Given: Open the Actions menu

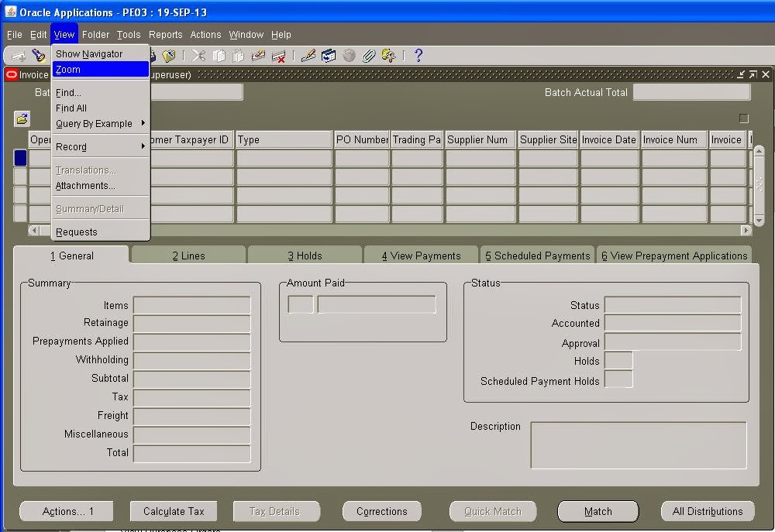Looking at the screenshot, I should (205, 35).
